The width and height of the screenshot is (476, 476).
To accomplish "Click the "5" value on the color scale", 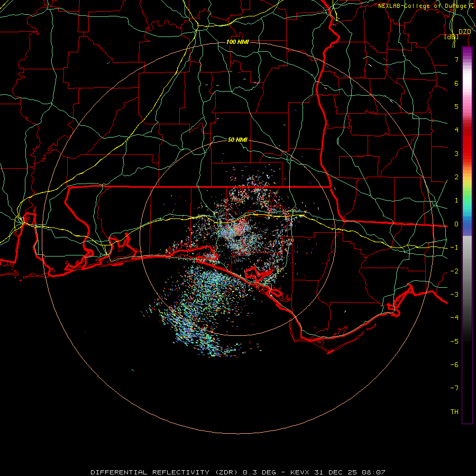I will tap(456, 106).
